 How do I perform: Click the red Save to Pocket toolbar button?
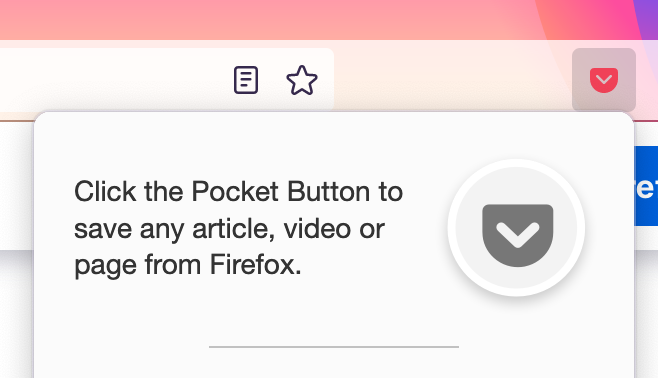pos(604,80)
